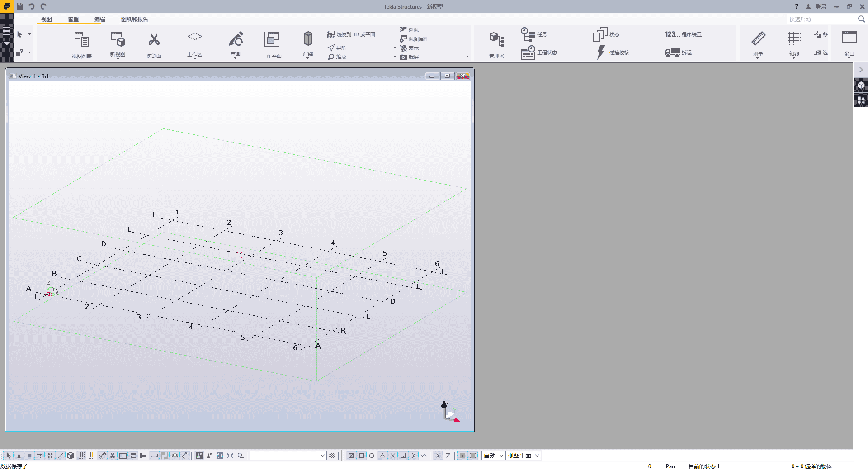The image size is (868, 471).
Task: Expand the dropdown next to selection arrow tool
Action: [x=29, y=34]
